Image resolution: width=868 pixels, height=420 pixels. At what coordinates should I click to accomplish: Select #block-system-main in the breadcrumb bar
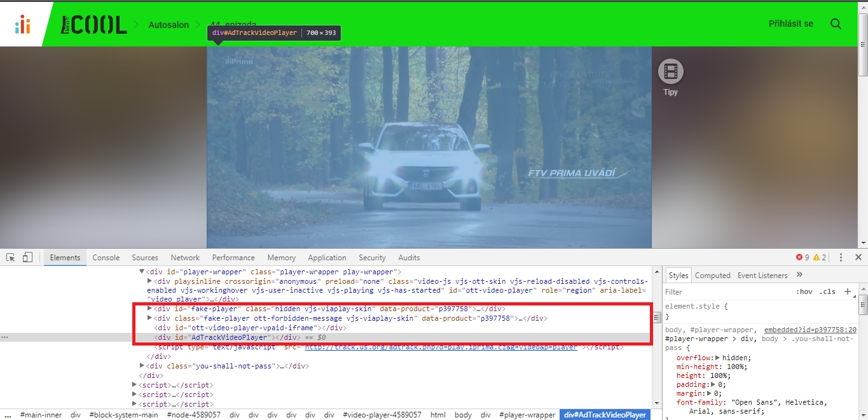[123, 415]
